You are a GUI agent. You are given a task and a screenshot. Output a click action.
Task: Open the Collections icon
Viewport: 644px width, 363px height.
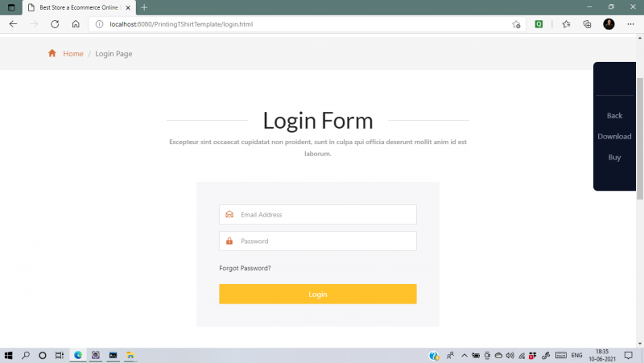coord(588,24)
